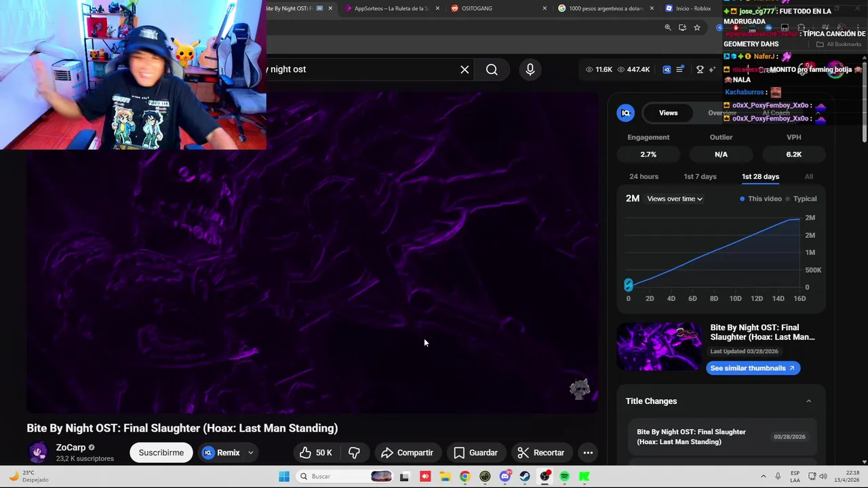Open Task View on the taskbar

[x=405, y=476]
